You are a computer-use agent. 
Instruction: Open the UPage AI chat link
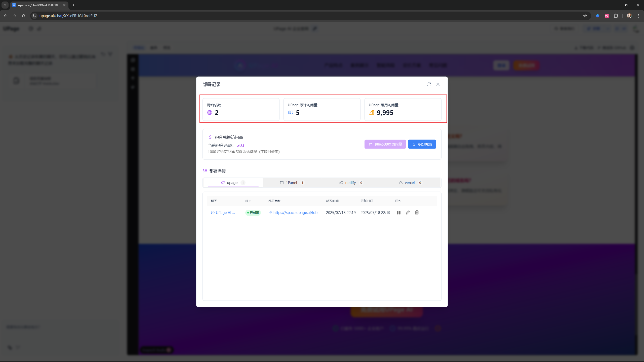click(223, 213)
